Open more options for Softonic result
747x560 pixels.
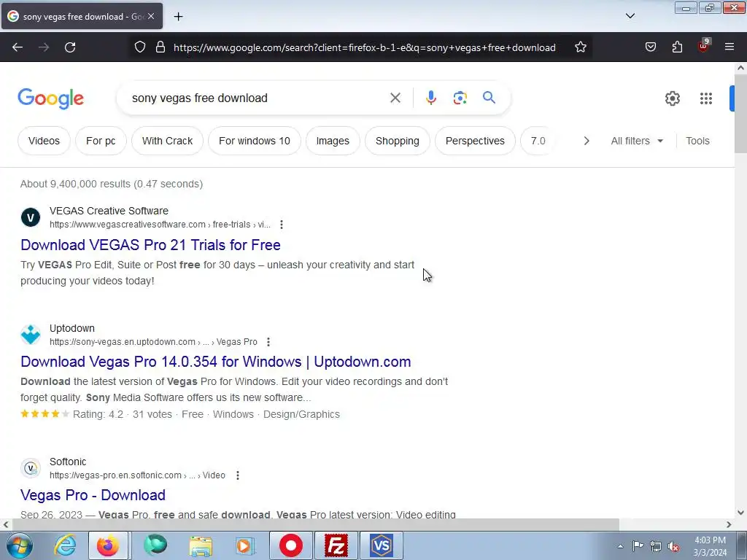coord(238,475)
